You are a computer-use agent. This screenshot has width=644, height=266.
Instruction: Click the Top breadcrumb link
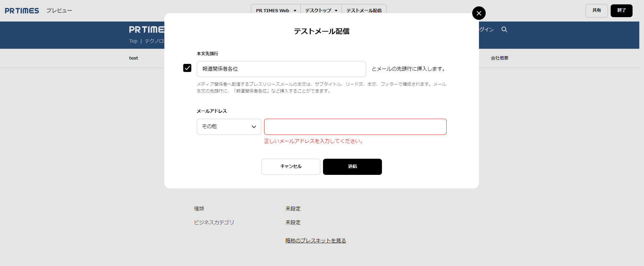[x=133, y=41]
